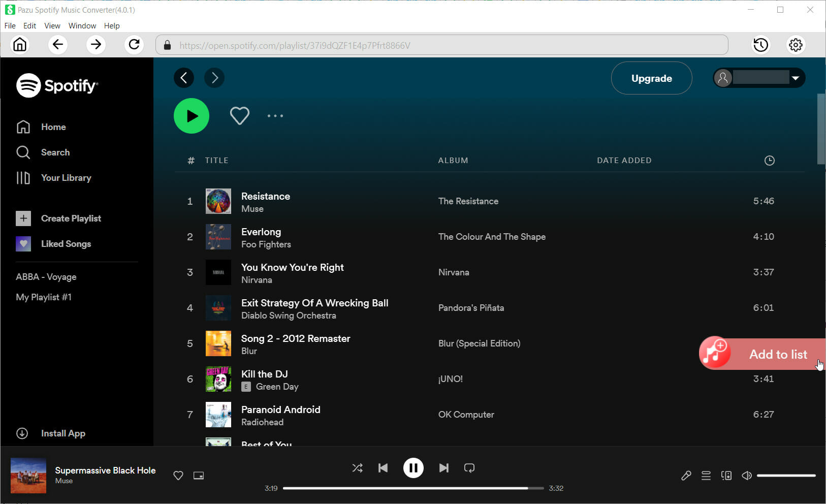826x504 pixels.
Task: Skip to previous track
Action: [x=383, y=468]
